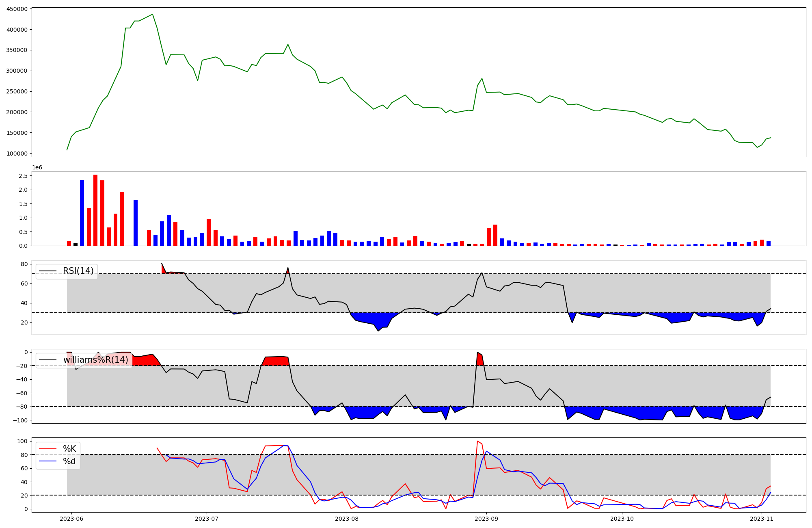This screenshot has width=812, height=528.
Task: Select the %d legend entry
Action: [69, 461]
